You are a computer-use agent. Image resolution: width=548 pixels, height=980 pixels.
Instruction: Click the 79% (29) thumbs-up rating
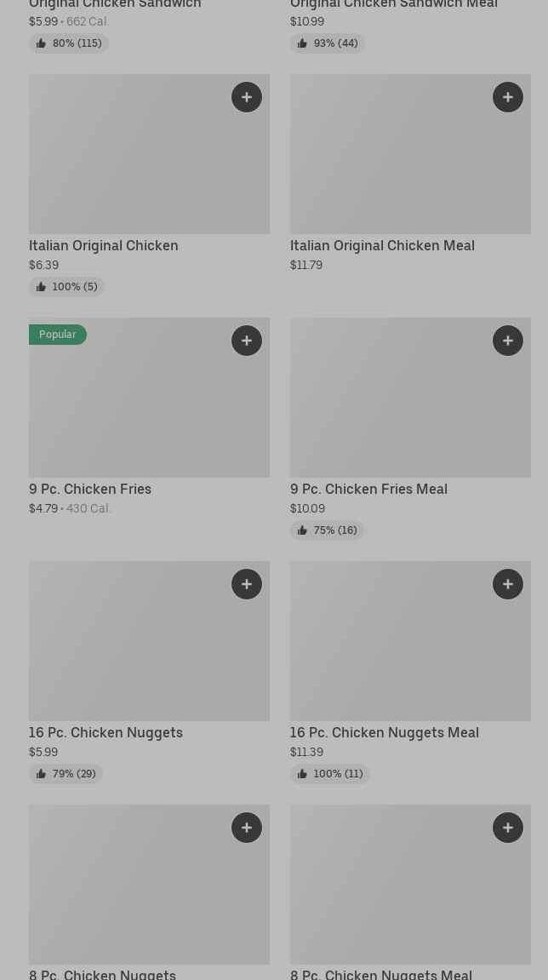(x=66, y=774)
